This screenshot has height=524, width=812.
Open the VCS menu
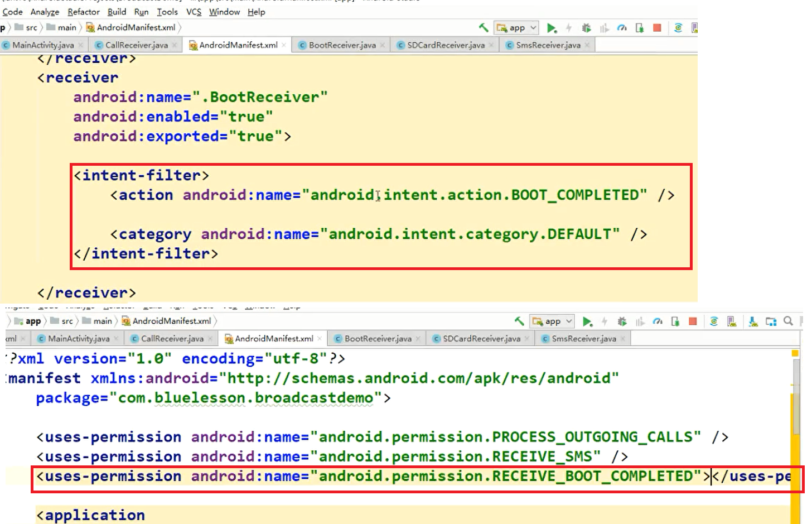tap(194, 12)
